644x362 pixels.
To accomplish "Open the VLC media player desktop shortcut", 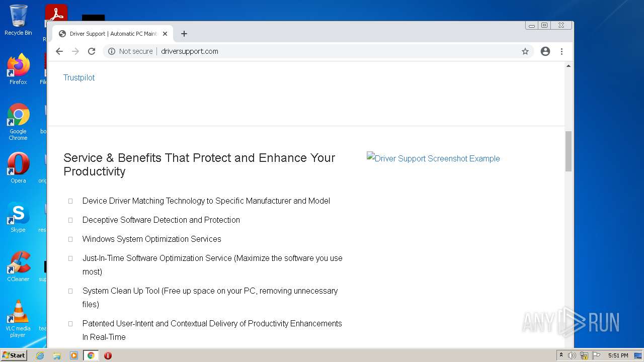I will click(x=18, y=318).
